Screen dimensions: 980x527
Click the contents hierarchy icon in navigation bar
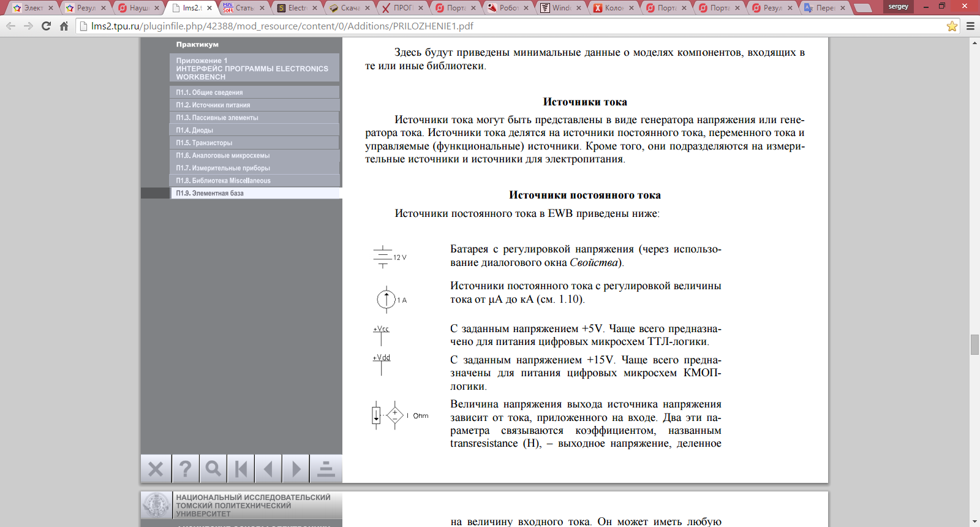(326, 469)
